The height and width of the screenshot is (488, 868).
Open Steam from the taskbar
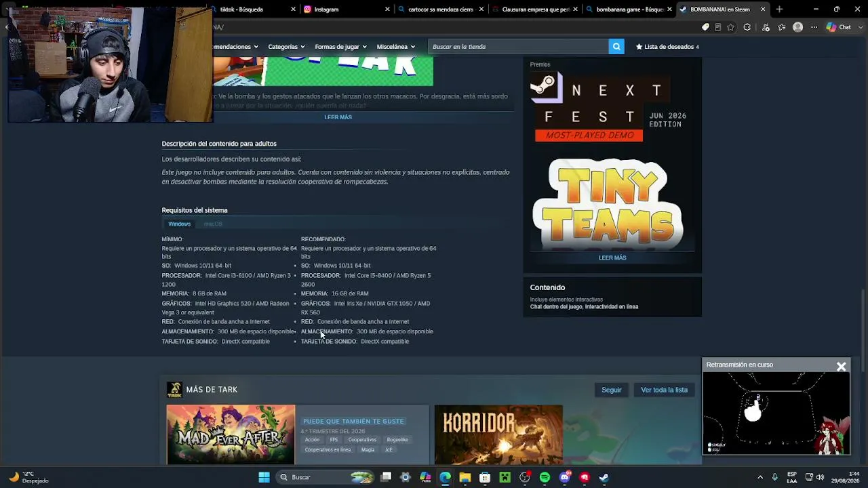pos(604,477)
